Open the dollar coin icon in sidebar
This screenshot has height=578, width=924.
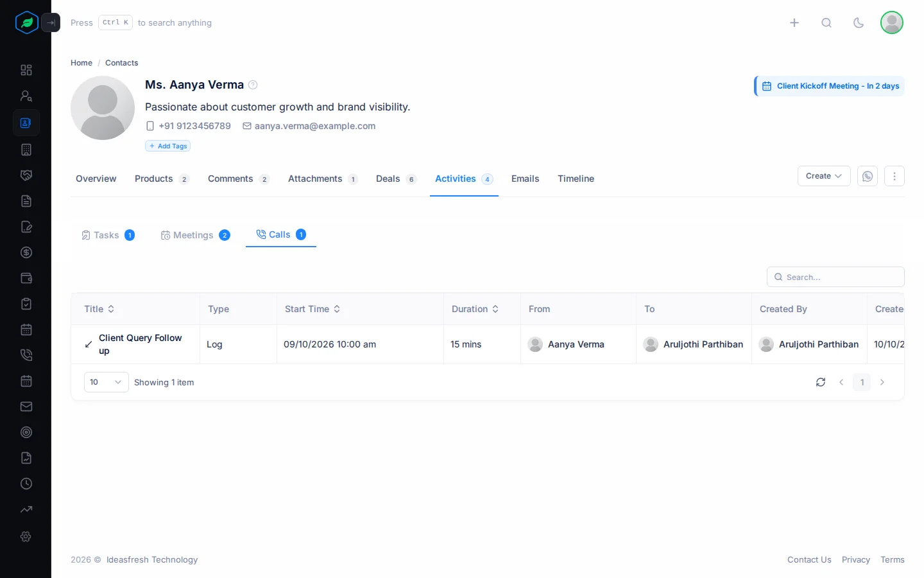pos(26,252)
